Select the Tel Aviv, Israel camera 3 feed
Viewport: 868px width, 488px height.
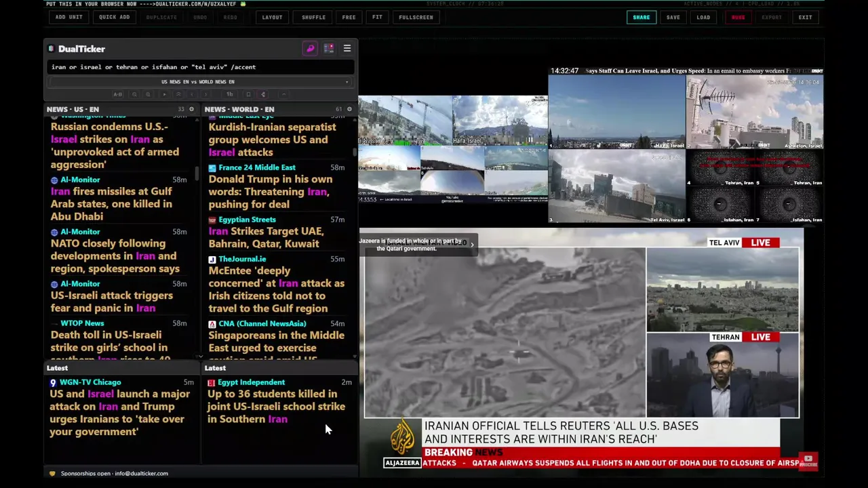pos(616,186)
